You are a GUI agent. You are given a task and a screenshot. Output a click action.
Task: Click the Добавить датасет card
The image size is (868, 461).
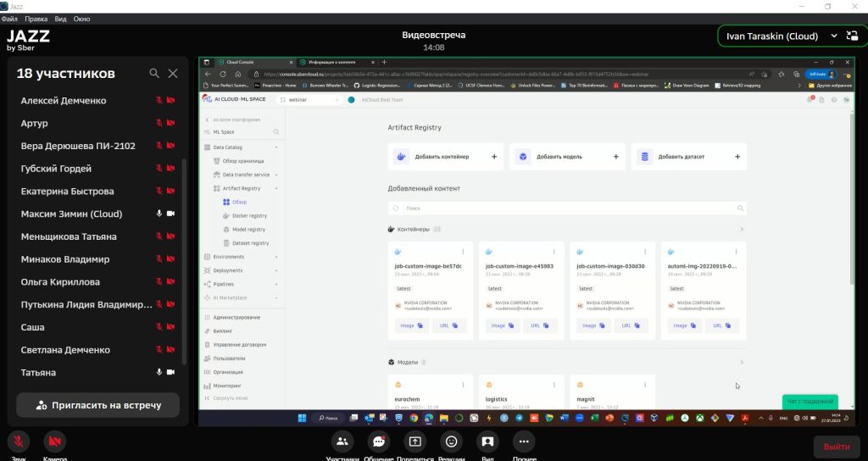(x=688, y=157)
